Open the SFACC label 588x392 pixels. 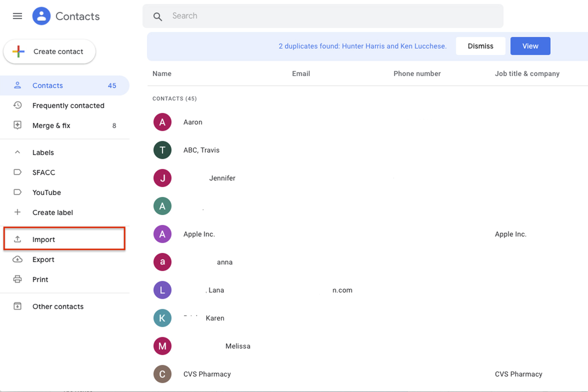[44, 172]
